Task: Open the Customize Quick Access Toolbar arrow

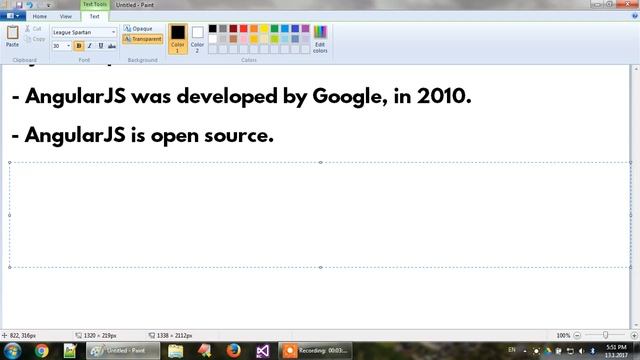Action: point(49,5)
